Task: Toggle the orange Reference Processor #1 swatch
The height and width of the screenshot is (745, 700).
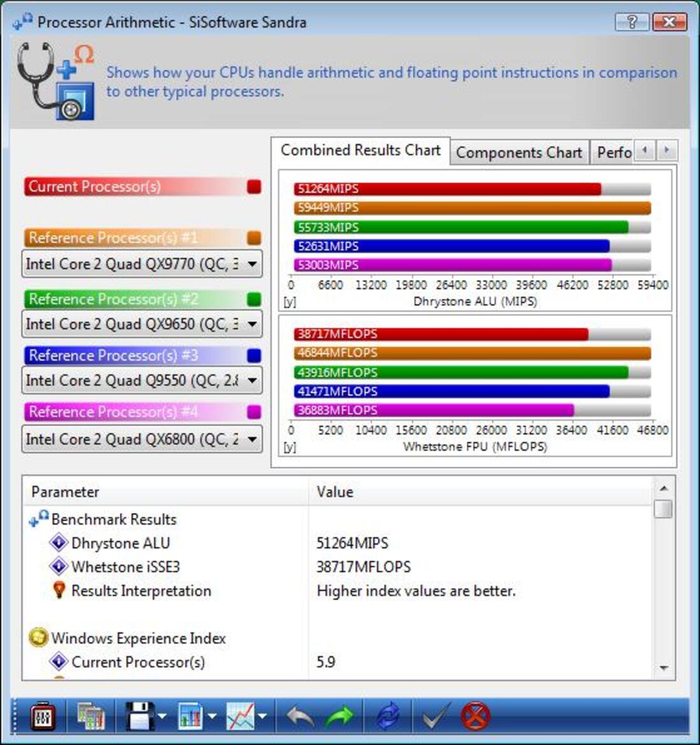Action: pyautogui.click(x=254, y=238)
